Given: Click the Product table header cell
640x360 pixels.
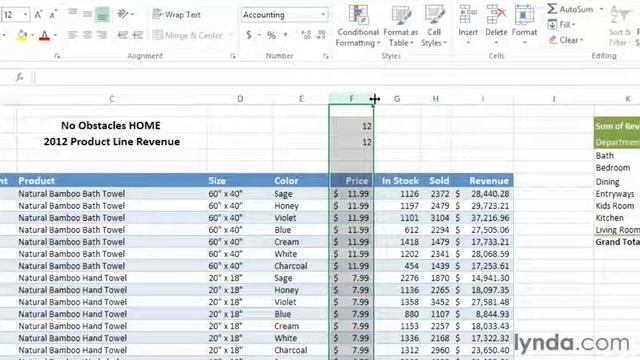Looking at the screenshot, I should [x=112, y=181].
